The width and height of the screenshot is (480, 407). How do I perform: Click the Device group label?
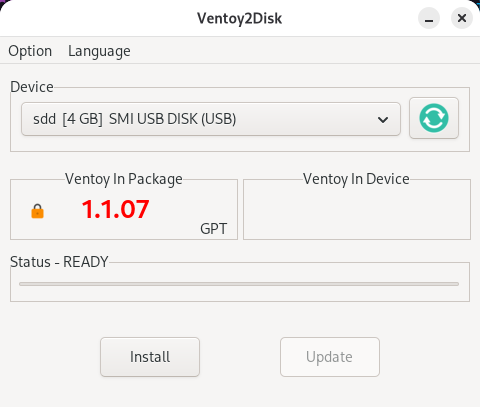(32, 87)
